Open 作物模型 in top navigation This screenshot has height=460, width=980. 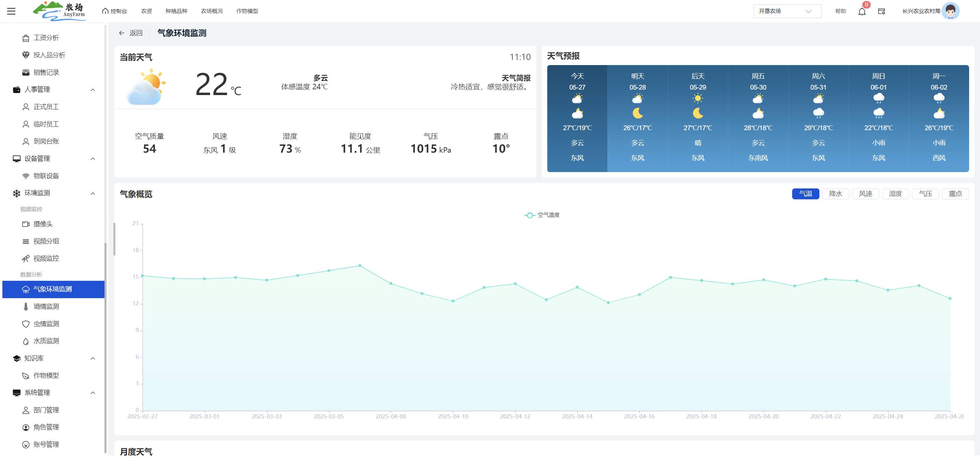pos(247,11)
